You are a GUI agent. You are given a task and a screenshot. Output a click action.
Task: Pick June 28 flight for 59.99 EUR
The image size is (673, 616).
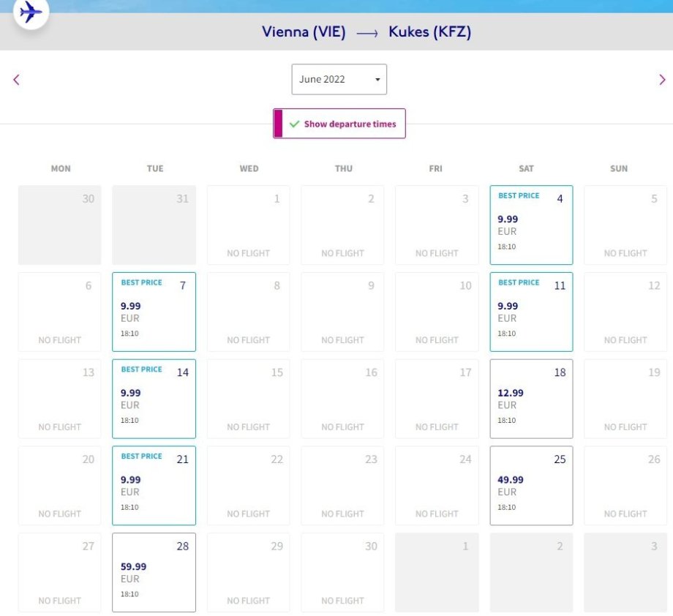(x=154, y=573)
